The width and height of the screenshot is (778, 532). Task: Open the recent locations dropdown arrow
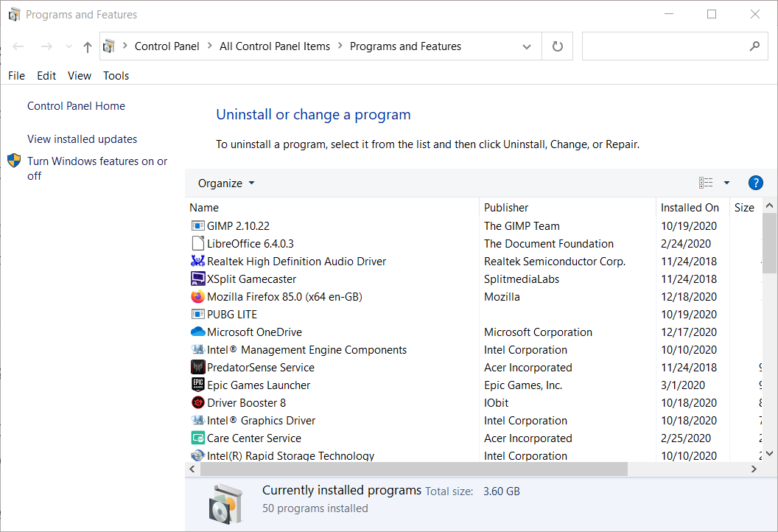(x=69, y=46)
